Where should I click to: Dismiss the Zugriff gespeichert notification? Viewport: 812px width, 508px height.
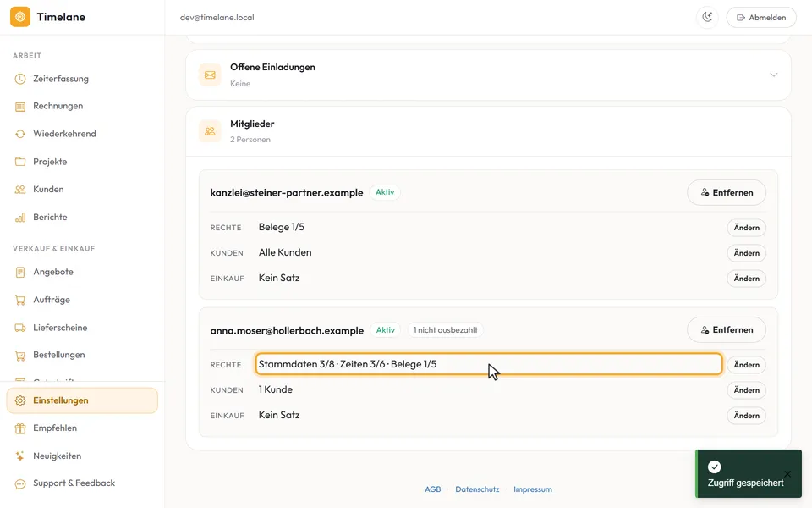pyautogui.click(x=787, y=474)
